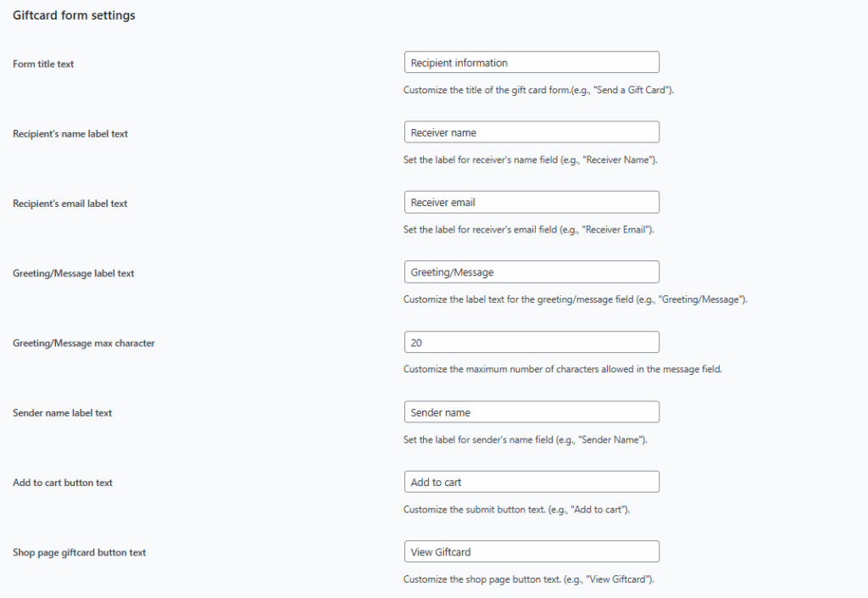Click the "Recipient's email label text" label

(70, 204)
